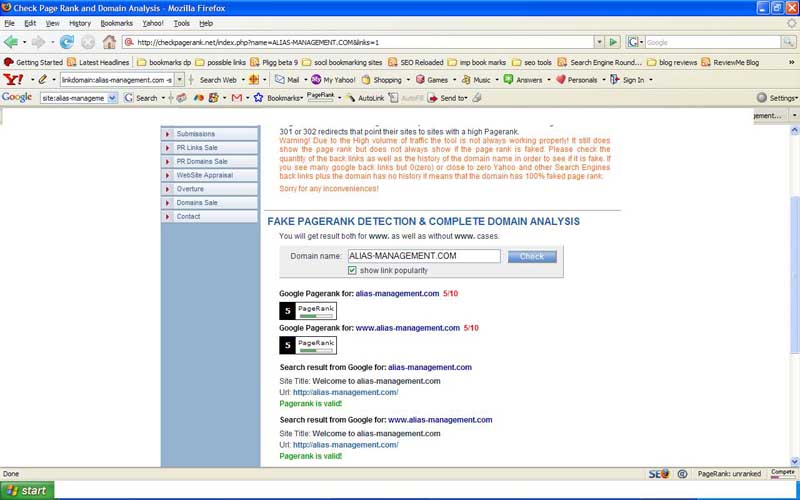The width and height of the screenshot is (800, 500).
Task: Click the Google logo in Google toolbar
Action: (17, 97)
